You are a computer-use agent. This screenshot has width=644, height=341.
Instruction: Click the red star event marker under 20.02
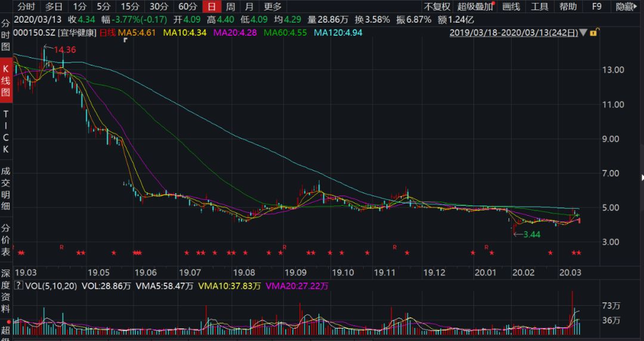coord(550,253)
